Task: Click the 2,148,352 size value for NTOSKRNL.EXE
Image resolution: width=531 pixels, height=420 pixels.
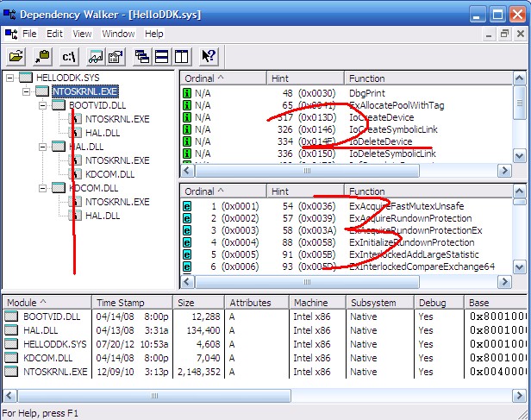Action: click(x=199, y=372)
